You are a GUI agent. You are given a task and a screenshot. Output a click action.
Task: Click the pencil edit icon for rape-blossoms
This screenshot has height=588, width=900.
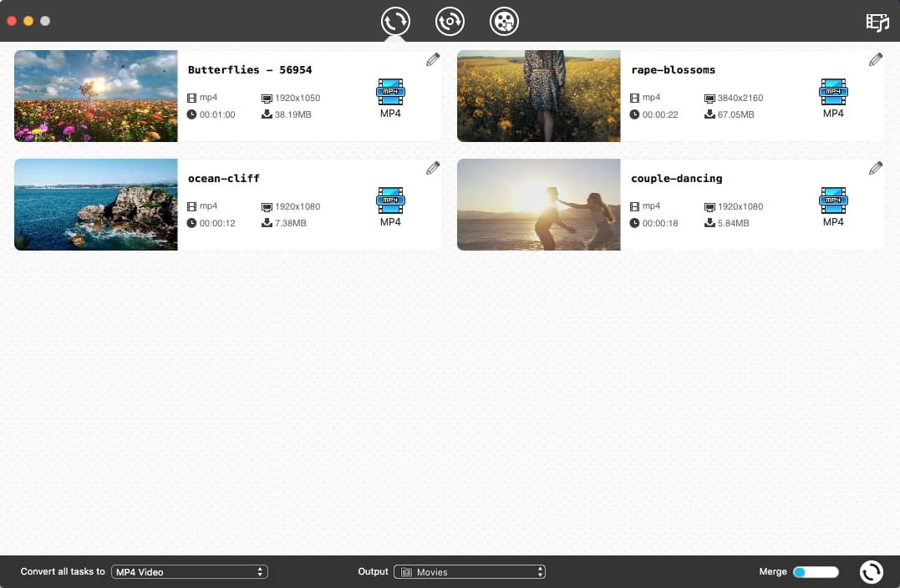(x=876, y=59)
